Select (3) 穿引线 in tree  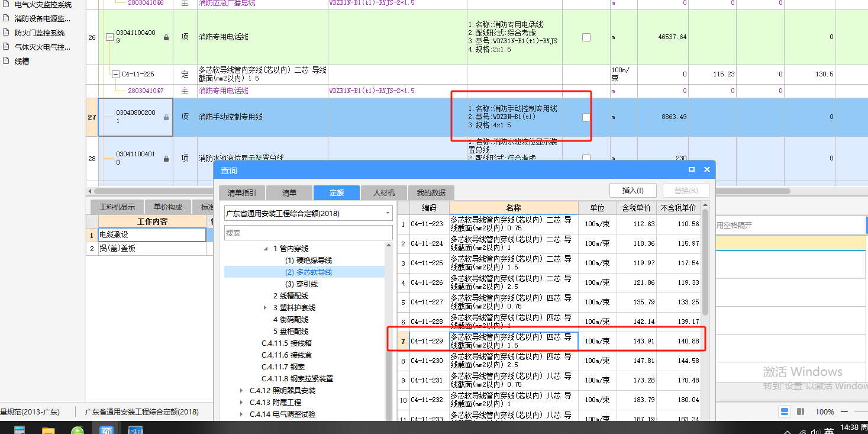pyautogui.click(x=301, y=284)
